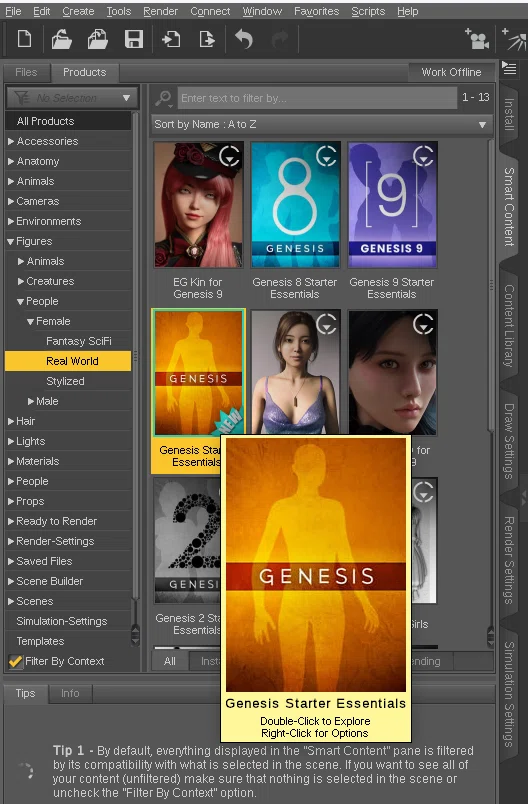The height and width of the screenshot is (804, 528).
Task: Select the Stylized category
Action: (x=68, y=381)
